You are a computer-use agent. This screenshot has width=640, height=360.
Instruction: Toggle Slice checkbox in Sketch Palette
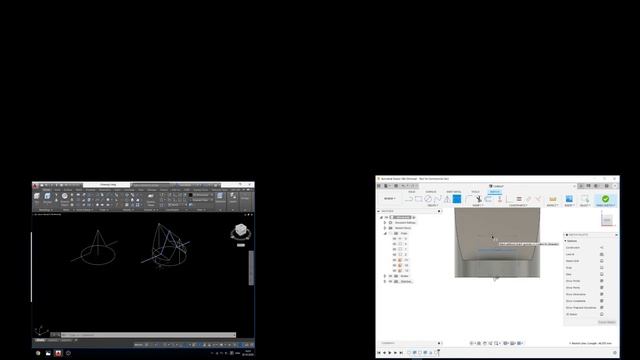[602, 274]
